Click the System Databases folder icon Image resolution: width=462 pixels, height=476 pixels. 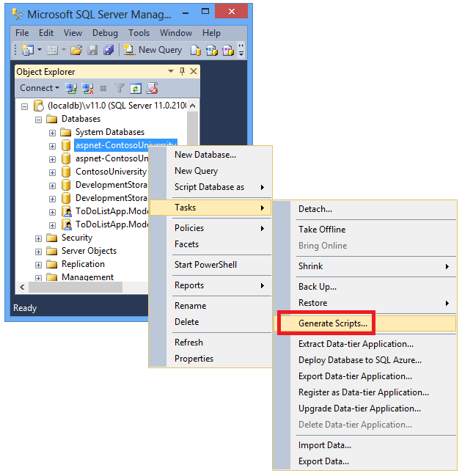point(65,132)
